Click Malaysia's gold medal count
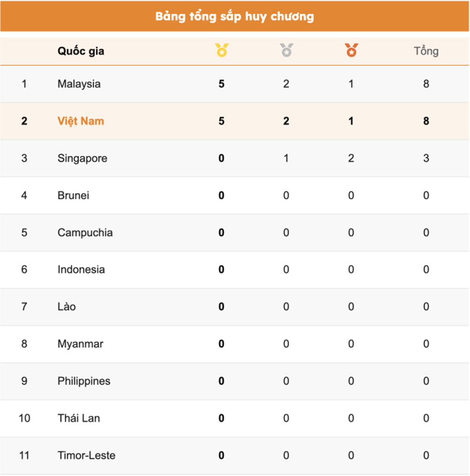470x476 pixels. pos(221,84)
